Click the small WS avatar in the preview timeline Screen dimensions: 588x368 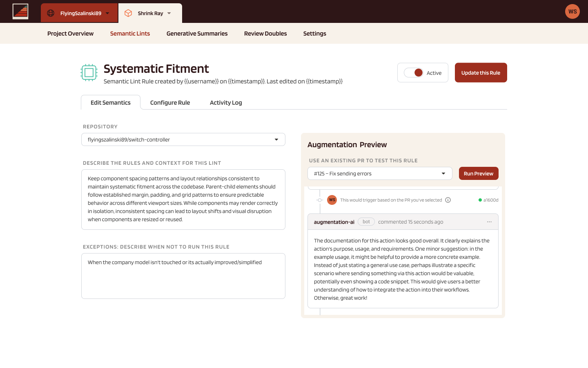tap(332, 200)
